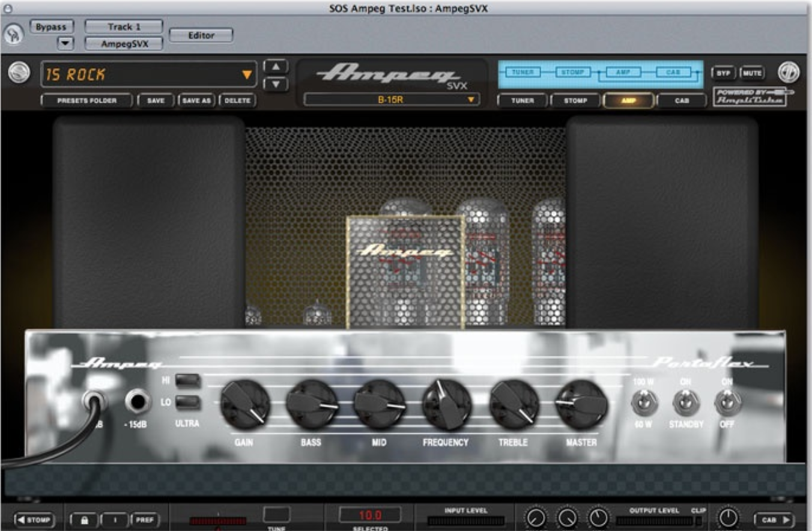Click the -15dB input jack
Screen dimensions: 812x531
pos(138,401)
